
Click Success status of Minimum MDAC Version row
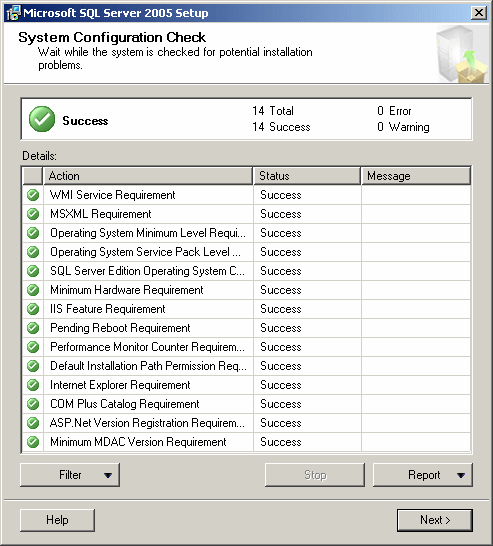tap(281, 442)
